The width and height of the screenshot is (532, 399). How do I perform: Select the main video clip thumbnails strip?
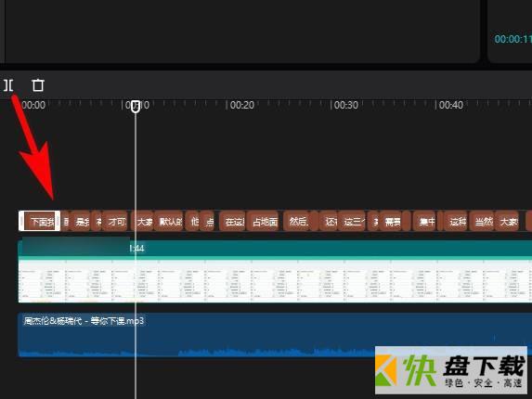coord(275,281)
